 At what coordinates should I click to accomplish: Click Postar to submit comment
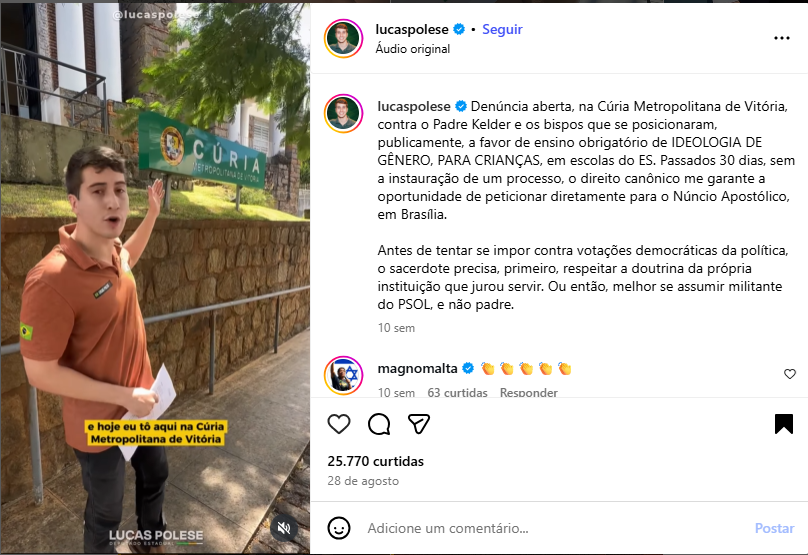coord(774,528)
